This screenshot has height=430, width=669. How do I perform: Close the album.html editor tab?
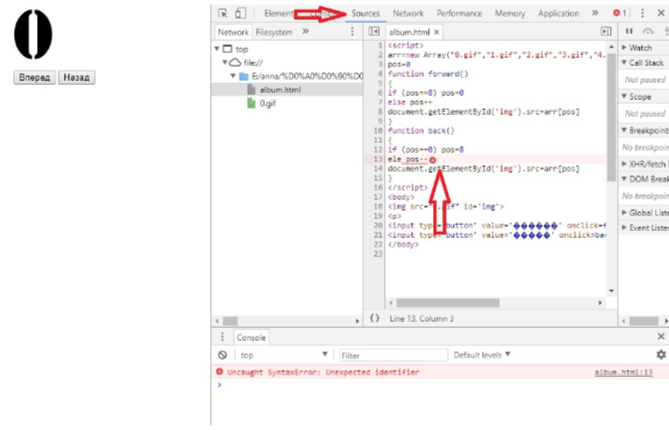point(436,32)
